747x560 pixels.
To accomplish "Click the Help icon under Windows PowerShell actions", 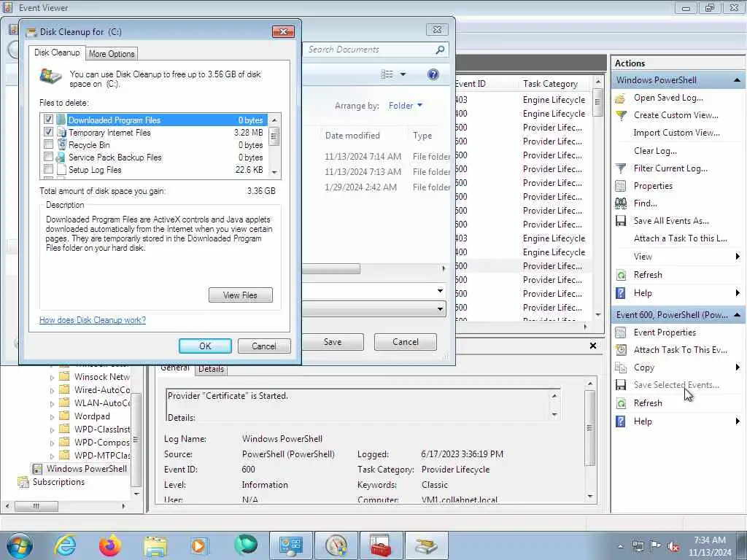I will (620, 293).
